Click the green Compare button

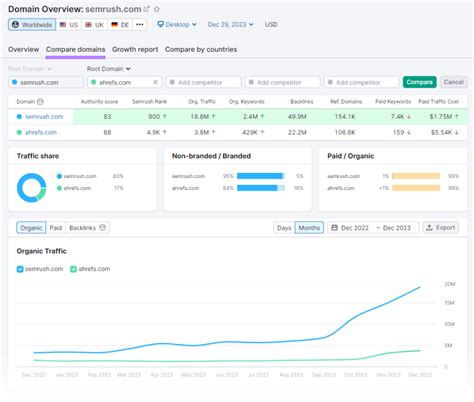click(419, 82)
